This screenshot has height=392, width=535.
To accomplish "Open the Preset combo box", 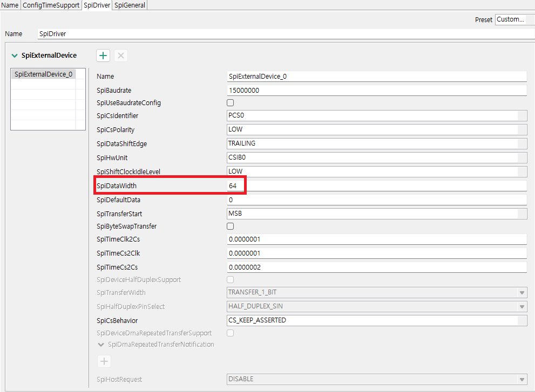I will (514, 19).
